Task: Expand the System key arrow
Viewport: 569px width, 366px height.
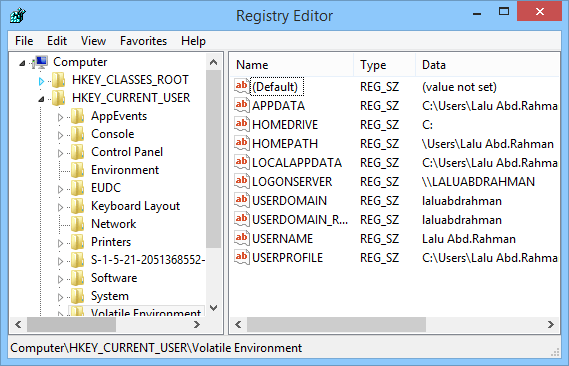Action: [x=61, y=297]
